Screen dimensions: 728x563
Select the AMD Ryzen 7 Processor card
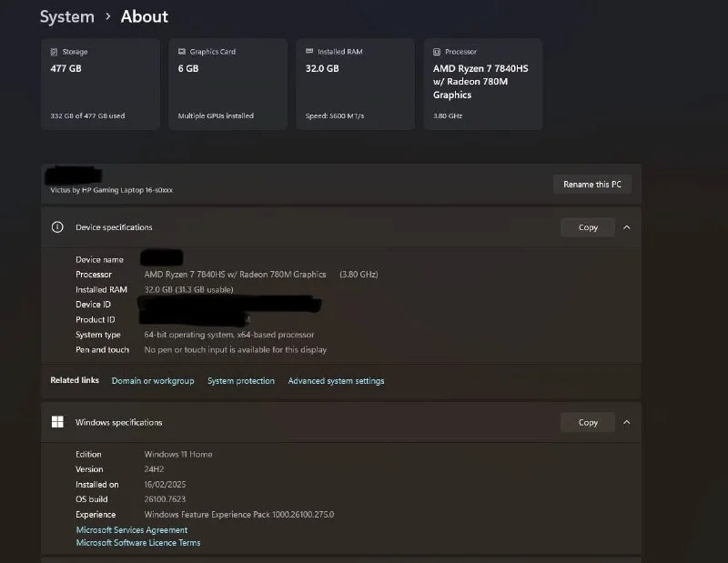click(483, 85)
